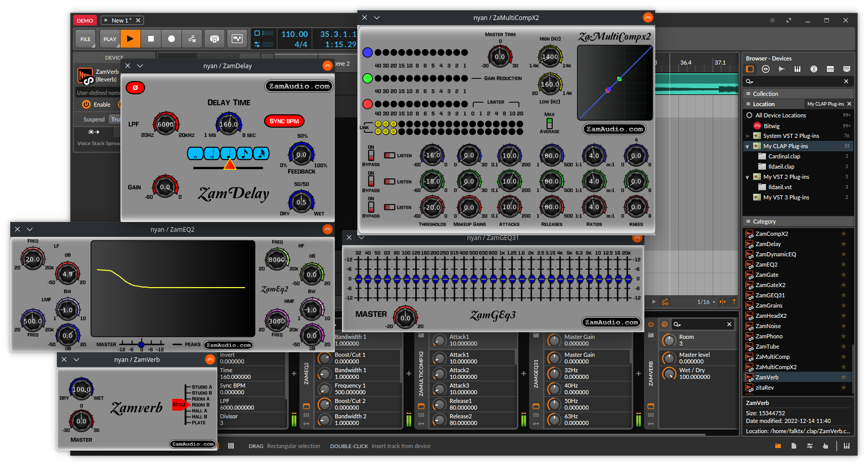Select ZamVerb ROOM B style option
The width and height of the screenshot is (868, 466).
(200, 405)
